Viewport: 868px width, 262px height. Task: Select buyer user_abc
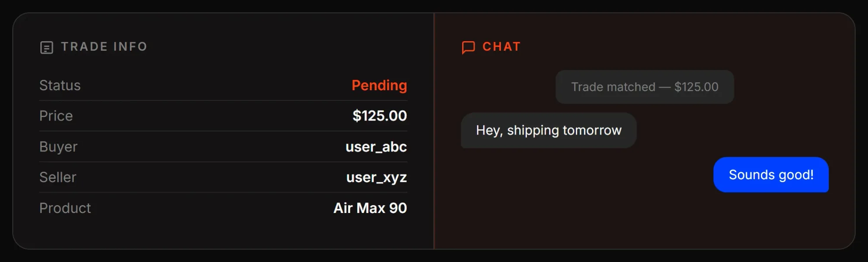tap(376, 147)
